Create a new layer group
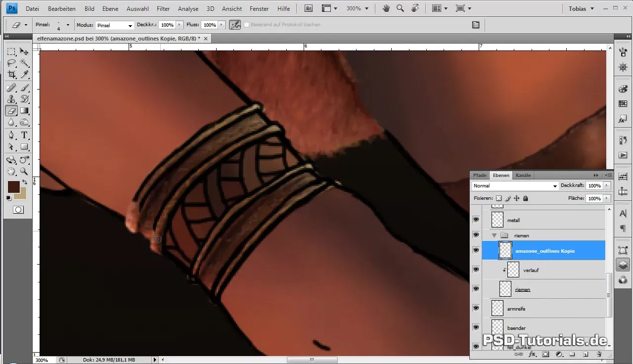 (x=572, y=355)
